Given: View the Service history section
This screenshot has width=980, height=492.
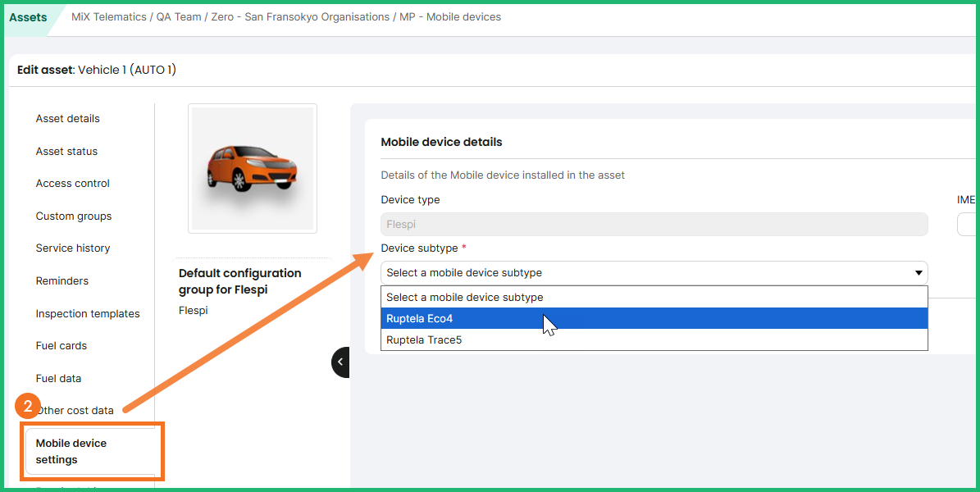Looking at the screenshot, I should 72,248.
